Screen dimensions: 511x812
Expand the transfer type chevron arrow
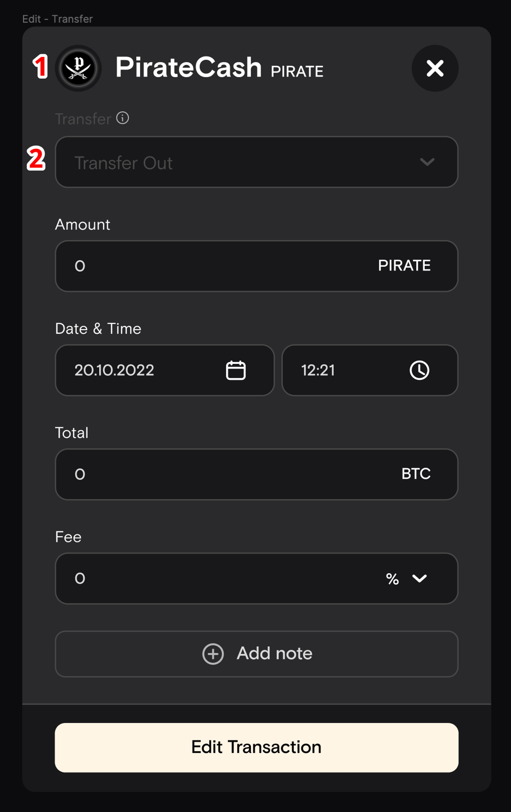click(427, 162)
